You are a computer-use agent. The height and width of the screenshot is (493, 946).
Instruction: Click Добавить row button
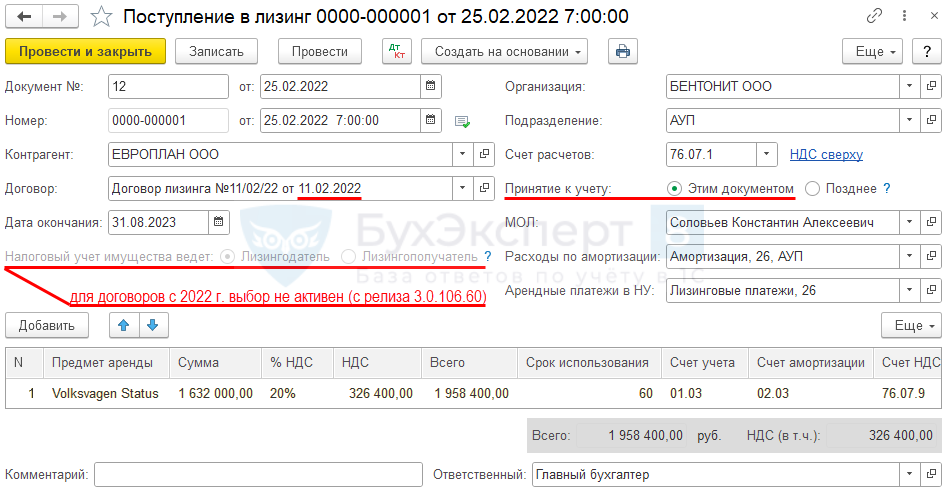[46, 325]
